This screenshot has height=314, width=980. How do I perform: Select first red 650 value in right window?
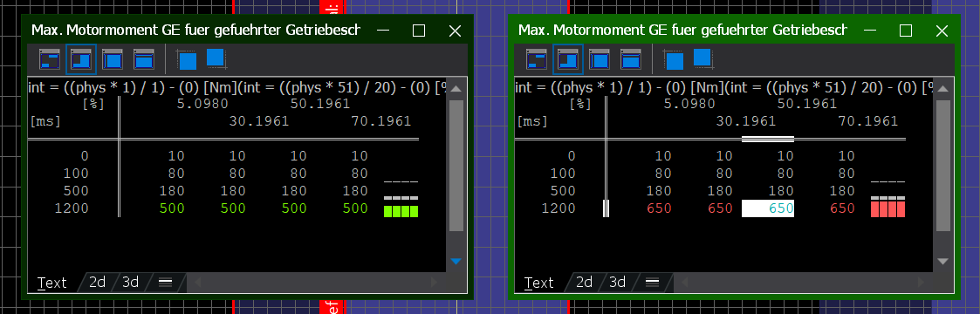[659, 208]
